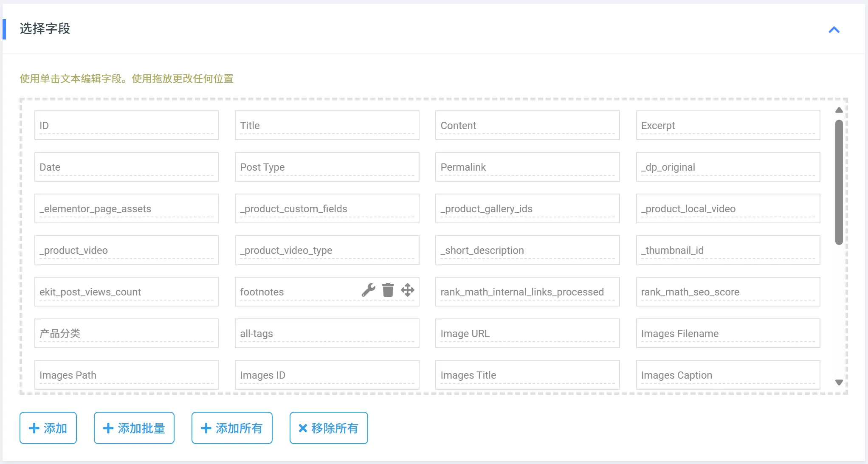The width and height of the screenshot is (868, 464).
Task: Click the scroll down arrow in field list
Action: 839,382
